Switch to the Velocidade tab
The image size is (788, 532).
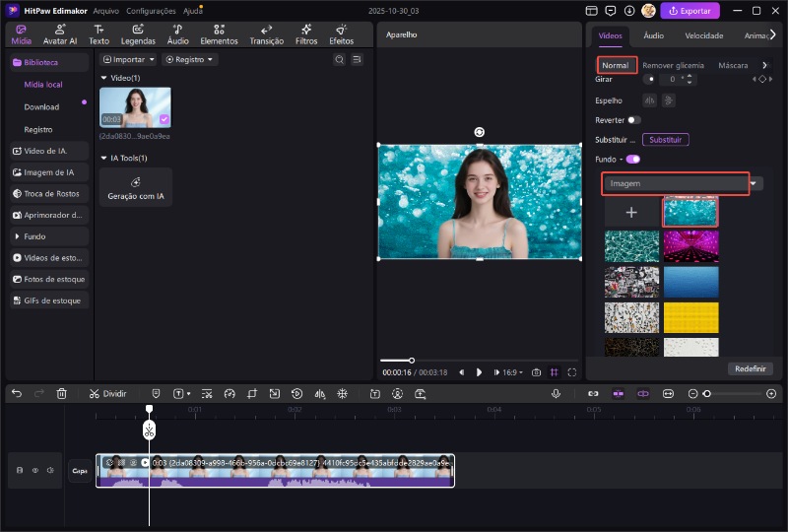[704, 35]
